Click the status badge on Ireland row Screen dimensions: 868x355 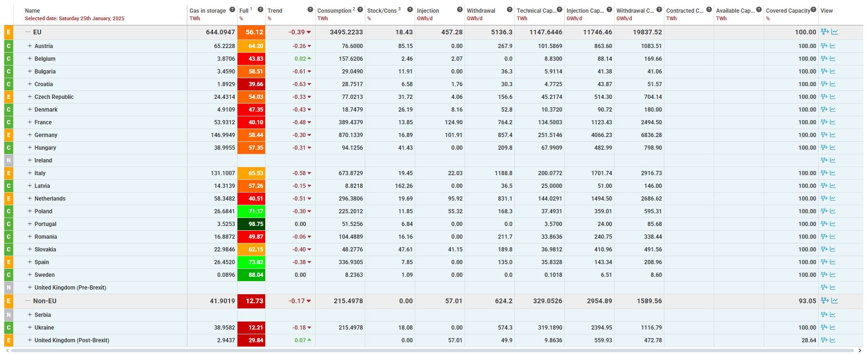point(8,161)
